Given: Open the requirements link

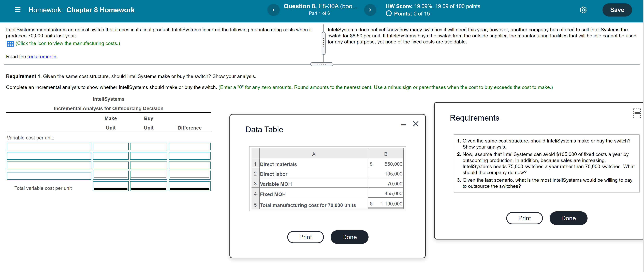Looking at the screenshot, I should 42,57.
